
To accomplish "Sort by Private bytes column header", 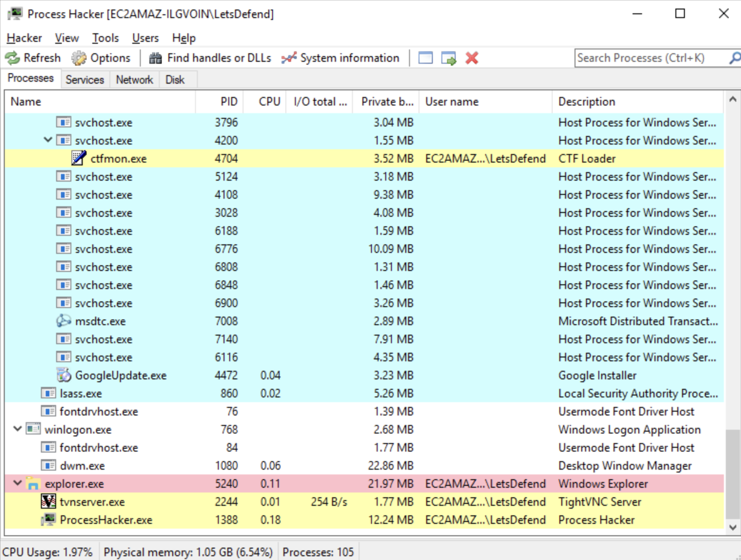I will pyautogui.click(x=386, y=102).
